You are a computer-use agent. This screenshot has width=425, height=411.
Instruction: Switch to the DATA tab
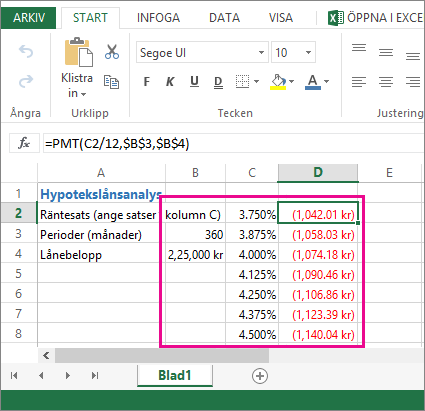click(x=224, y=18)
